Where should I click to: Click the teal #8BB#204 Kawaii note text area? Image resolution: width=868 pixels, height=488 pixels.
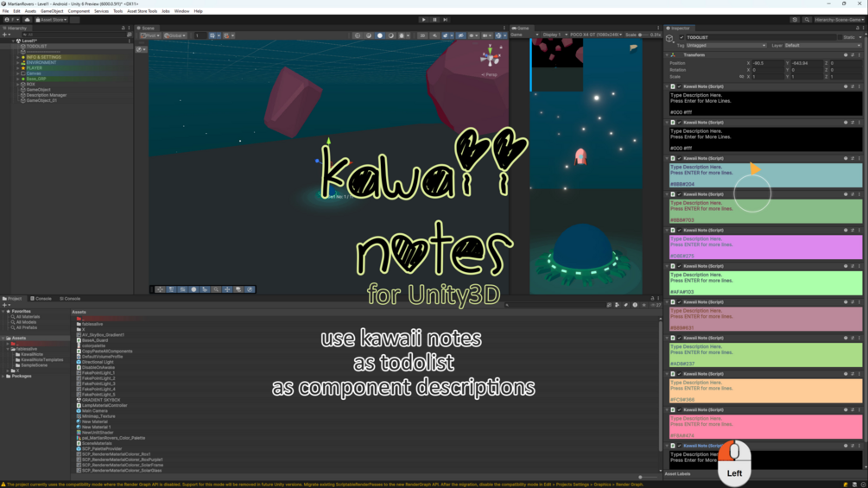click(765, 174)
